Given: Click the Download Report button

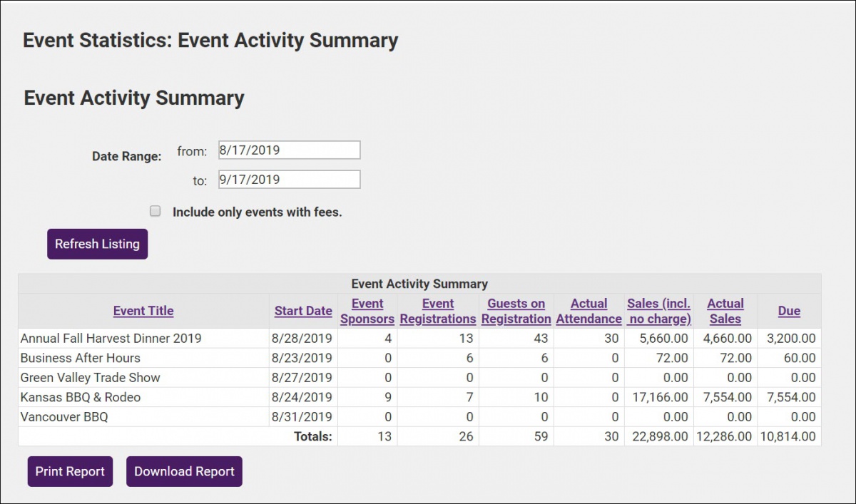Looking at the screenshot, I should click(x=184, y=471).
